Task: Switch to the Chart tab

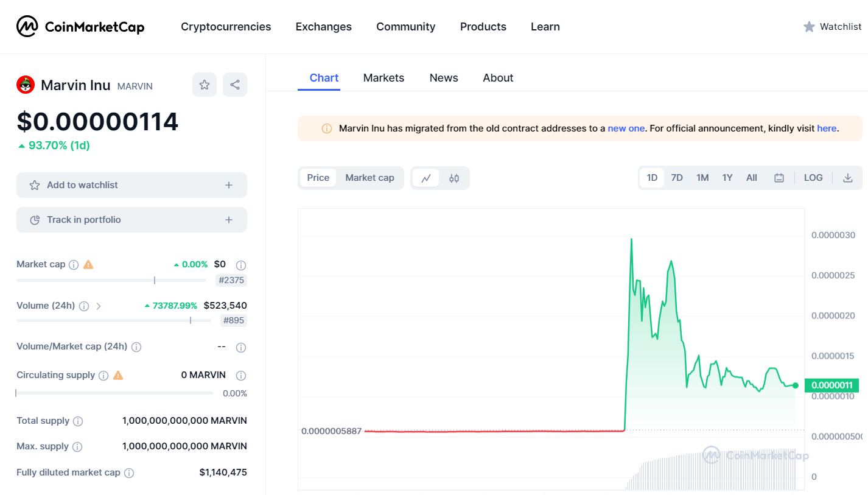Action: coord(324,78)
